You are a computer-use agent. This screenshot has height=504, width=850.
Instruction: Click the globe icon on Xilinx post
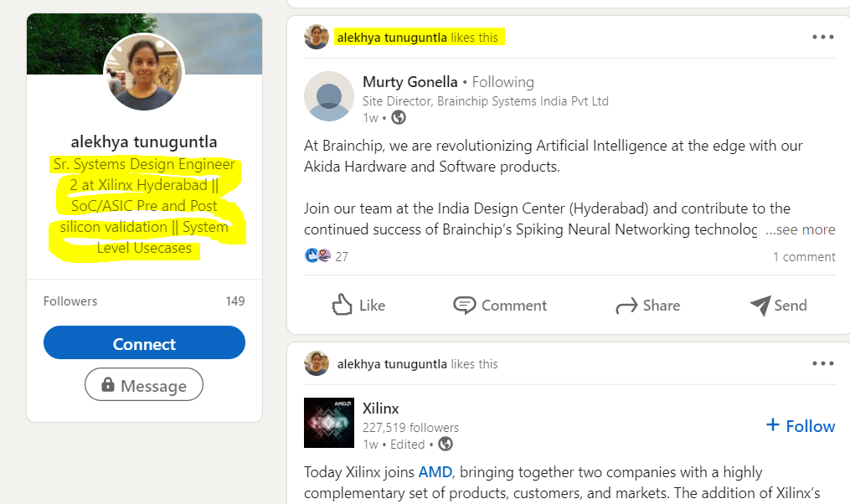coord(446,444)
